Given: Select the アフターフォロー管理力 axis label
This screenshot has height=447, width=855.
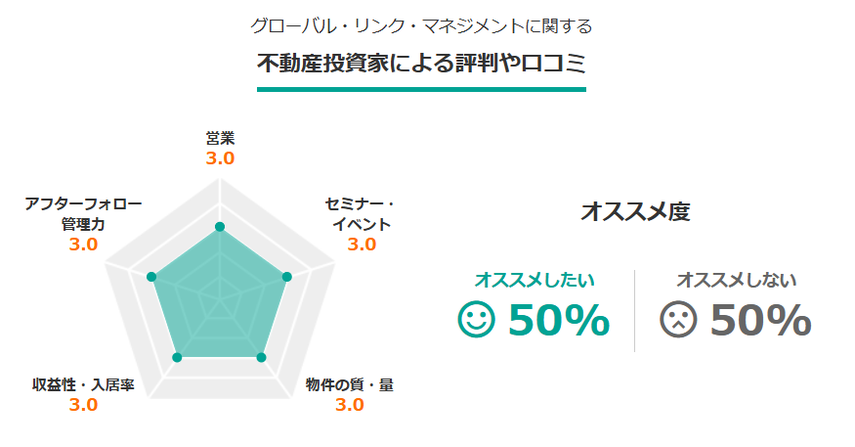Looking at the screenshot, I should pyautogui.click(x=83, y=214).
